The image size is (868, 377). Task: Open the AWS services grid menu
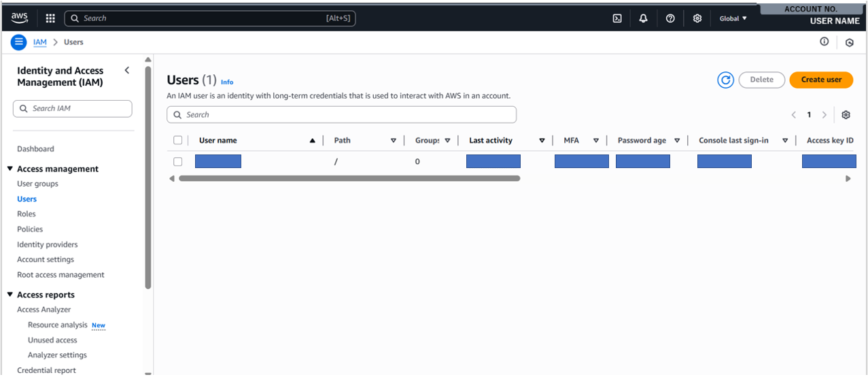click(x=50, y=18)
